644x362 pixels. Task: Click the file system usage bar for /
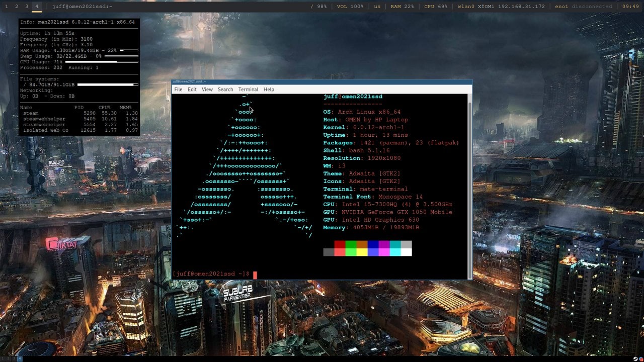click(108, 85)
